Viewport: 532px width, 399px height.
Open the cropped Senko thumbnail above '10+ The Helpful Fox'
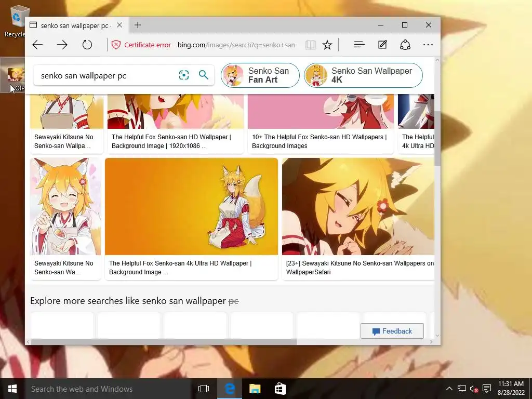tap(321, 112)
